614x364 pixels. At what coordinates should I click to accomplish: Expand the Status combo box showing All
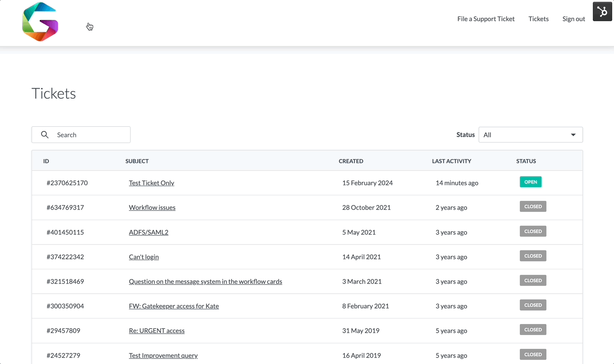(530, 134)
